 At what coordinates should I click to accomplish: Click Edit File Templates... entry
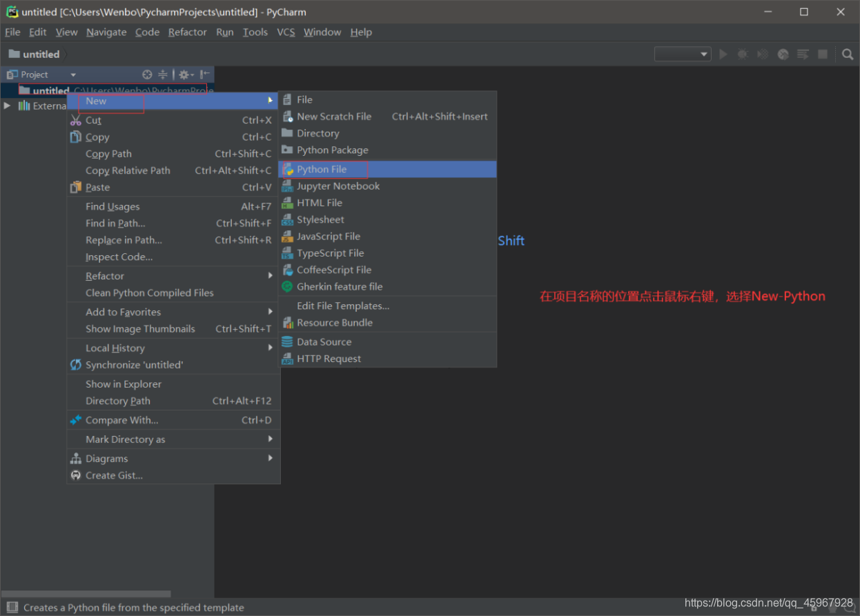[x=387, y=306]
